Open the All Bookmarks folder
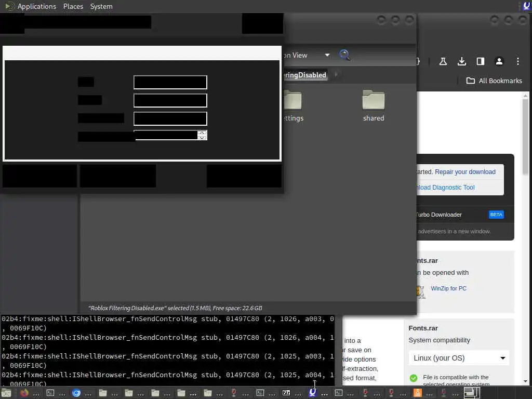The width and height of the screenshot is (532, 399). 494,81
